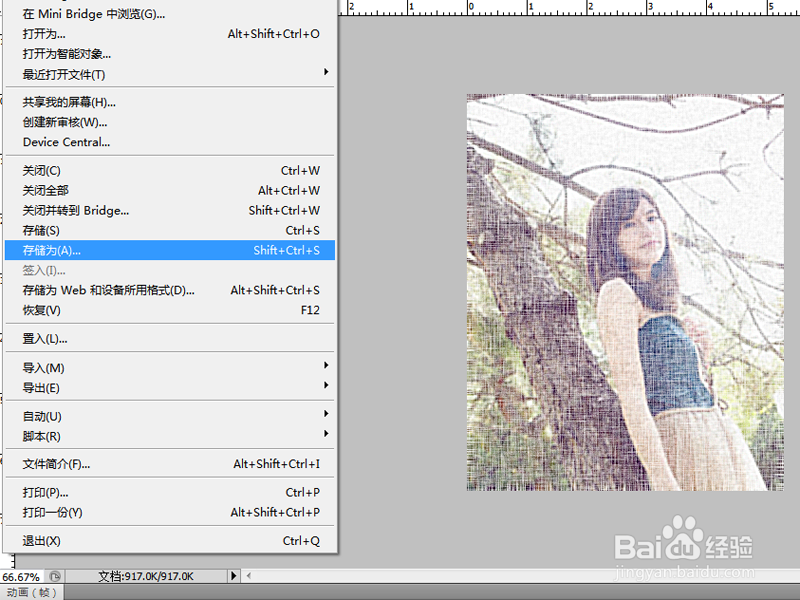The image size is (800, 600).
Task: Click the status bar preview icon beside zoom
Action: pyautogui.click(x=55, y=577)
